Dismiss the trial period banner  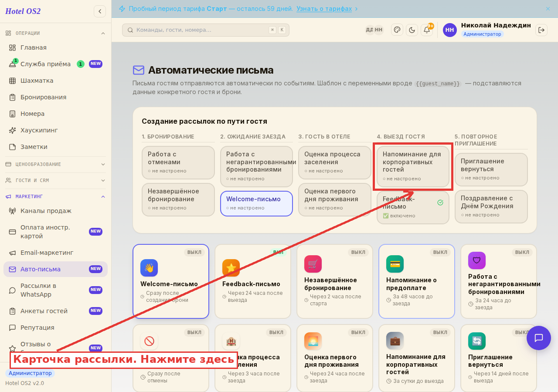[x=548, y=9]
